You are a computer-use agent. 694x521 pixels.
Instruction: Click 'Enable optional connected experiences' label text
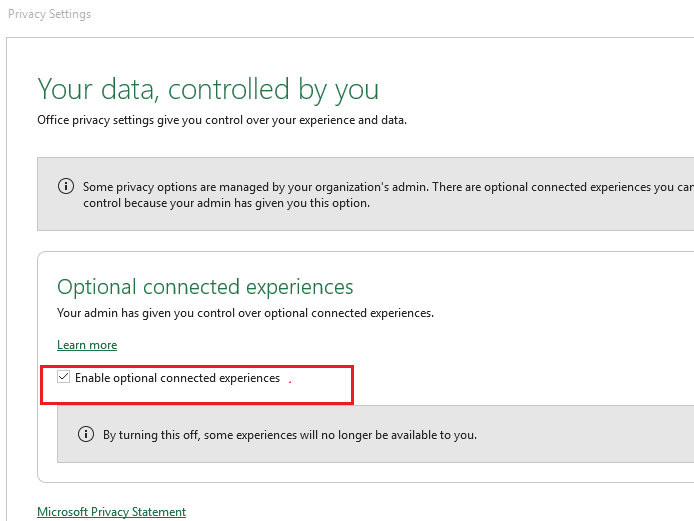[x=177, y=378]
